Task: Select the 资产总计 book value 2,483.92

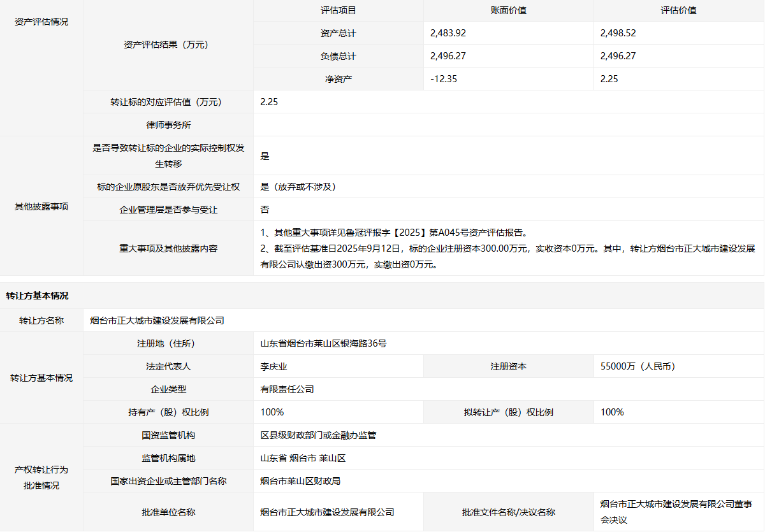Action: click(453, 33)
